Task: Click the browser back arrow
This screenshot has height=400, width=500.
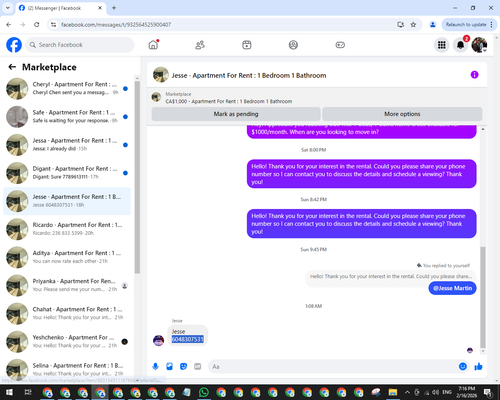Action: tap(9, 25)
